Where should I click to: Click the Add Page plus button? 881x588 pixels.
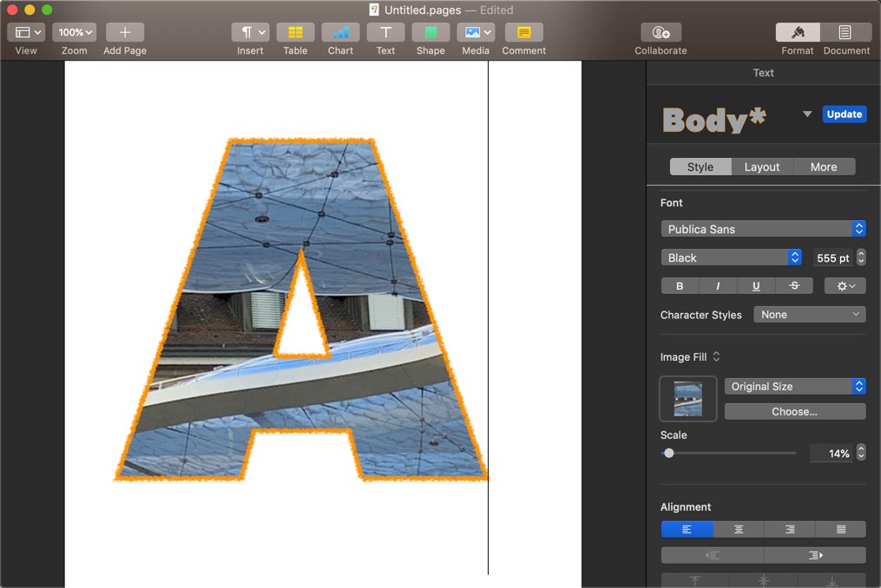coord(125,33)
